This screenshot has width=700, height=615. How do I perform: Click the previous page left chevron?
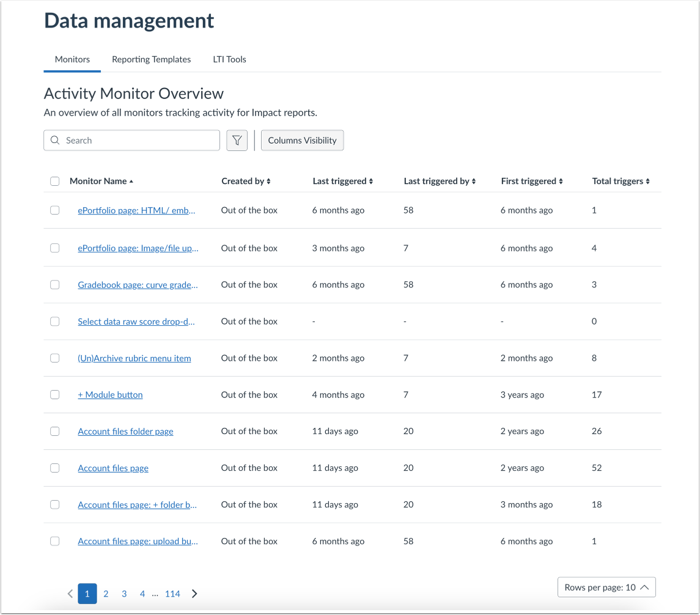pos(70,594)
